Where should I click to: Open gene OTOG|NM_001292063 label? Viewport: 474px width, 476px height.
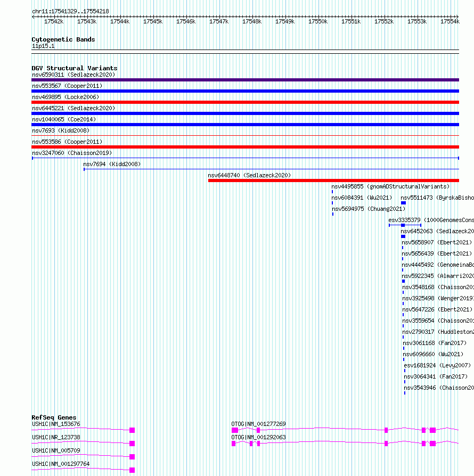[x=258, y=438]
